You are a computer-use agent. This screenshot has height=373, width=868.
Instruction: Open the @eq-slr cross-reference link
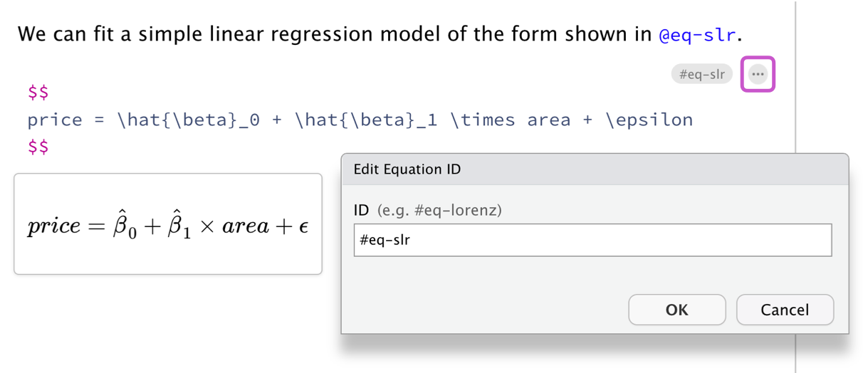tap(696, 34)
